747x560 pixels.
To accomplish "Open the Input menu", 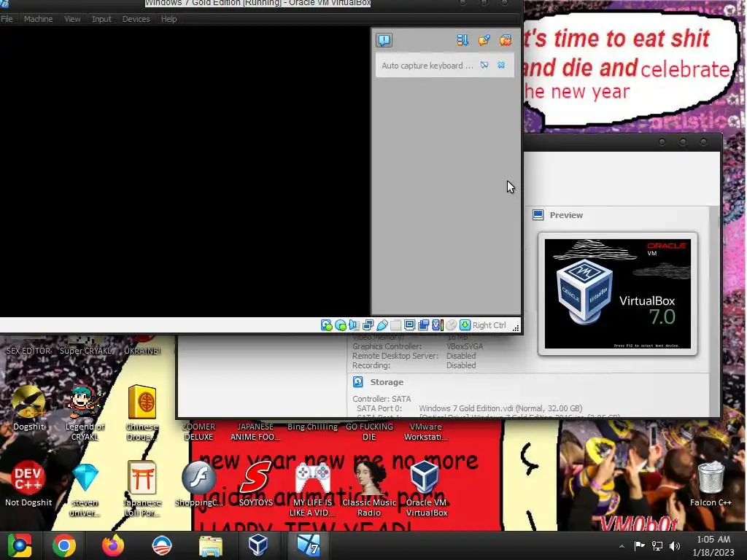I will pyautogui.click(x=101, y=19).
